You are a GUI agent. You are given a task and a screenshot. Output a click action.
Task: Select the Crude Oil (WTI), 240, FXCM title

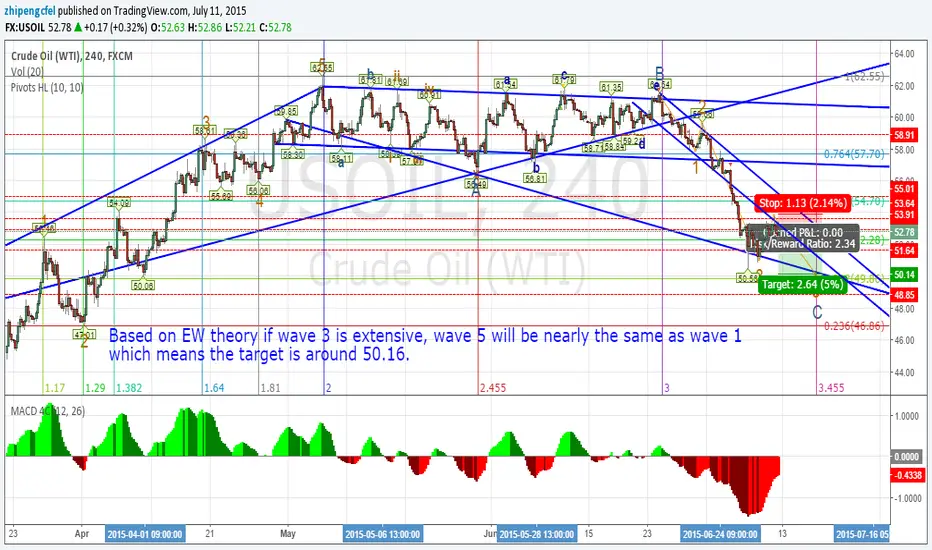pos(72,56)
